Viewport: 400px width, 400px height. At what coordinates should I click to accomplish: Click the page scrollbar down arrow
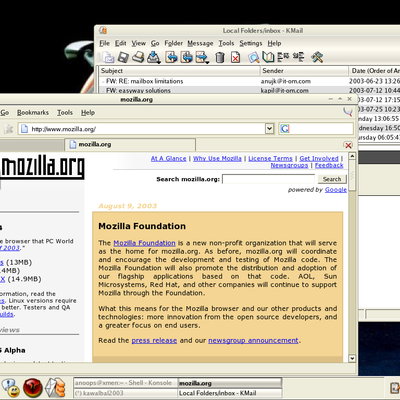(x=352, y=358)
